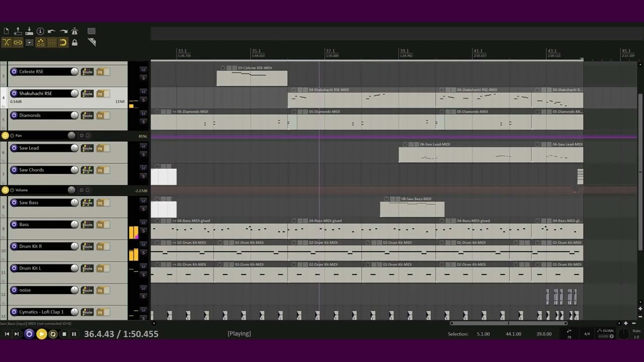Toggle the locking padlock icon
The image size is (644, 362).
(74, 43)
